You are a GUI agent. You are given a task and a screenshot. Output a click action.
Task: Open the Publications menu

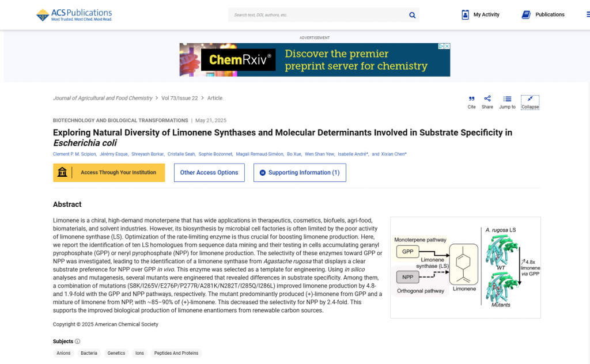click(x=543, y=15)
